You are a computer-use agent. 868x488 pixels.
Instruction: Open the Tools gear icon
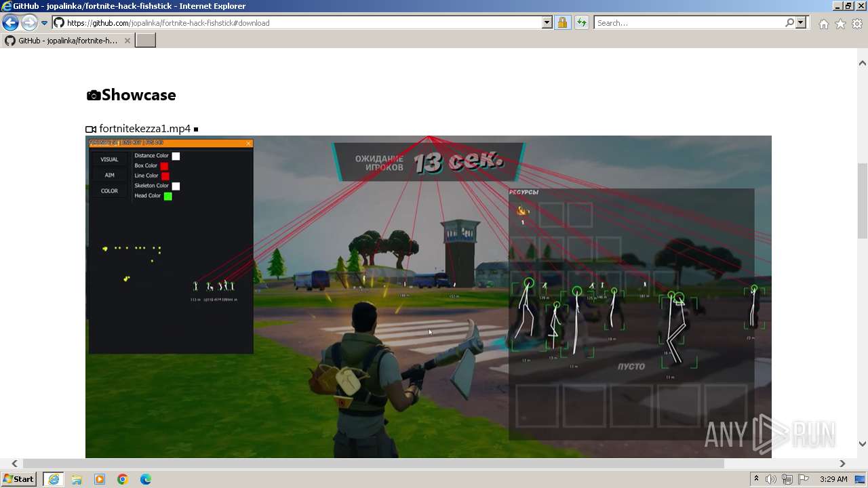point(857,24)
